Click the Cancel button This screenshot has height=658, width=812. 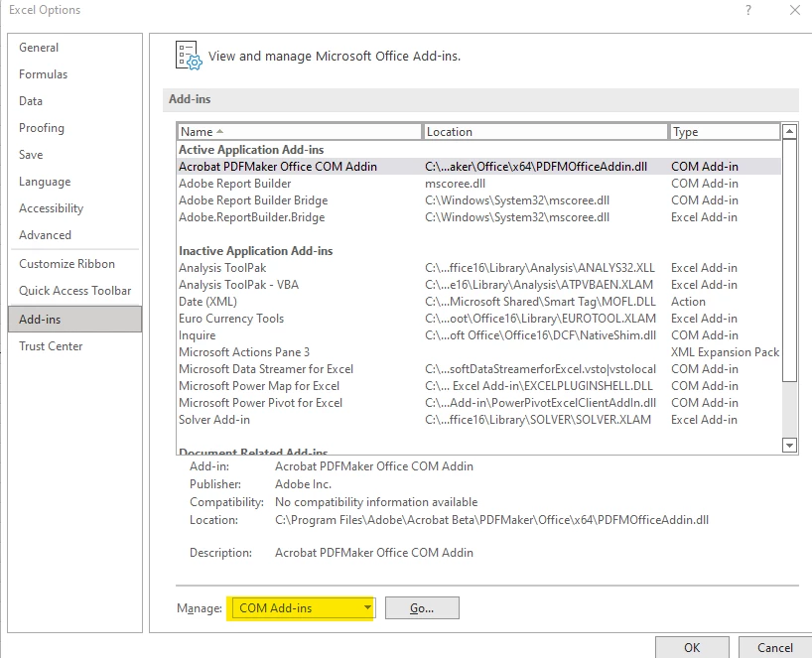click(x=774, y=648)
